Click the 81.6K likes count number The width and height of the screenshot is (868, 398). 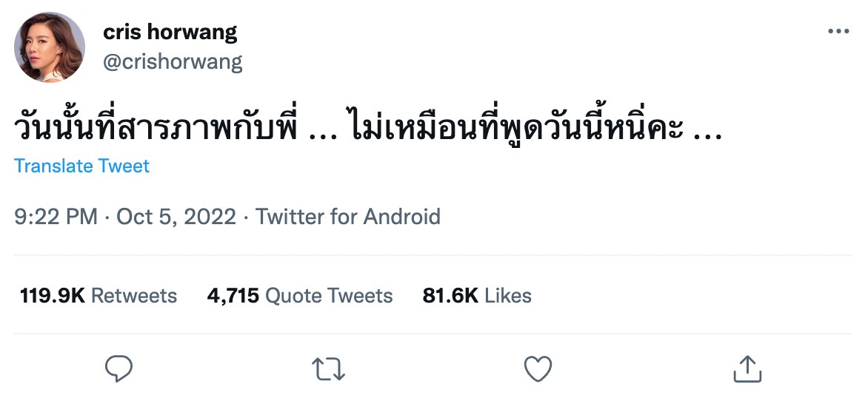coord(450,296)
